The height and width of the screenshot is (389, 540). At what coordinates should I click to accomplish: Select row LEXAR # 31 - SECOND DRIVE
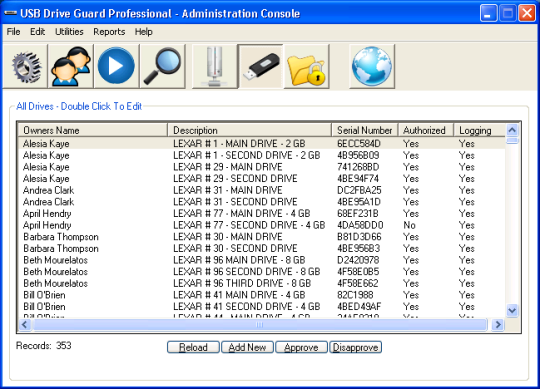[x=261, y=202]
